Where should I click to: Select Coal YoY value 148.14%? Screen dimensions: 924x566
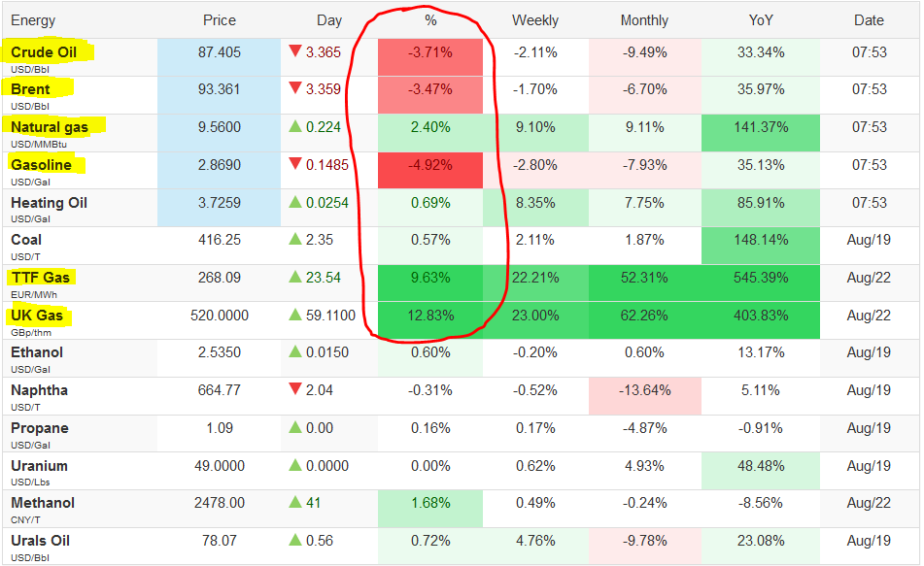[761, 240]
